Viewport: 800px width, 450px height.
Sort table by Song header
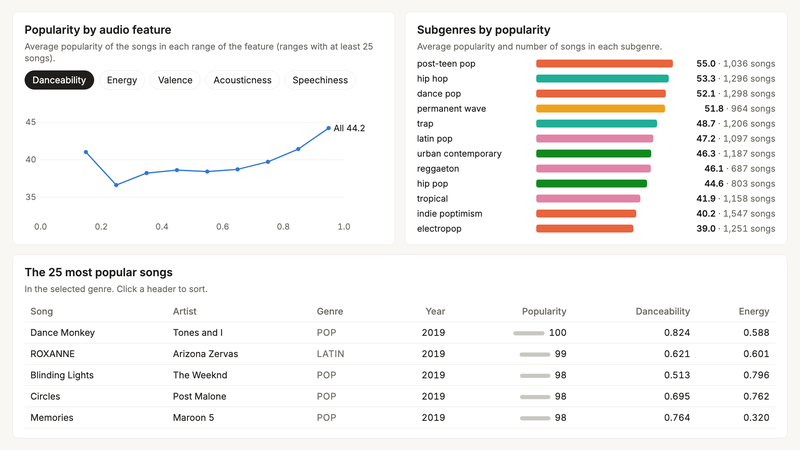41,311
